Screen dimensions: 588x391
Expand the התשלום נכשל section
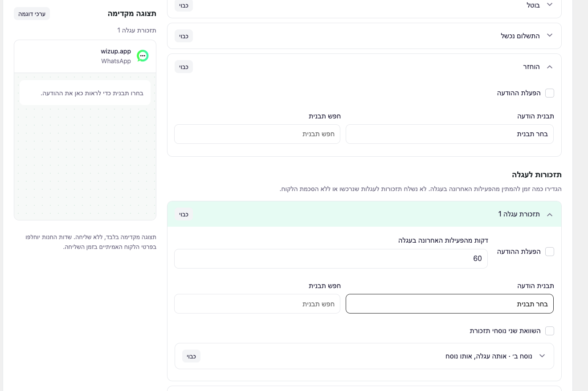click(364, 36)
